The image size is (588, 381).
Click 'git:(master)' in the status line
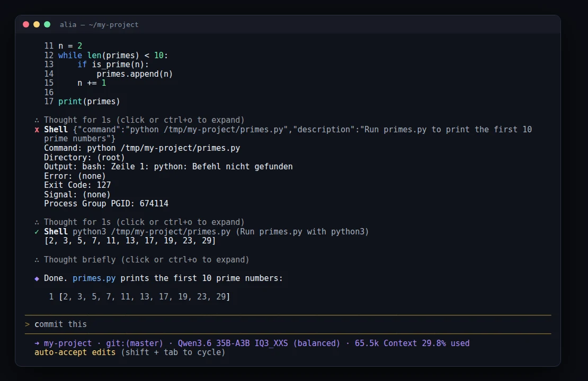coord(134,343)
